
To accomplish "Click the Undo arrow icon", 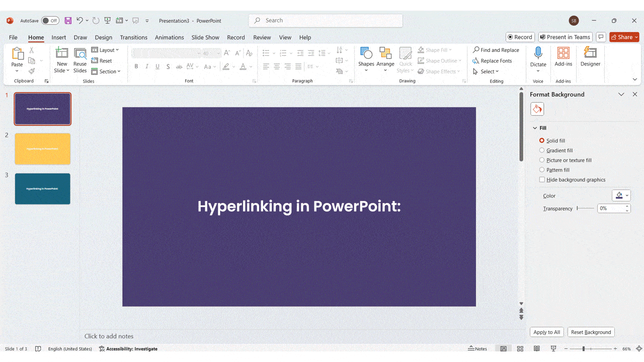I will pos(79,21).
